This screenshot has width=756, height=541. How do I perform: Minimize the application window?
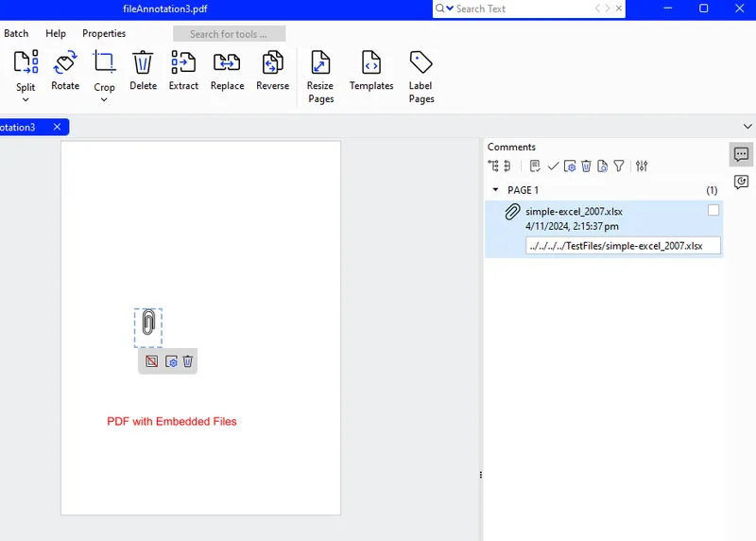point(668,9)
